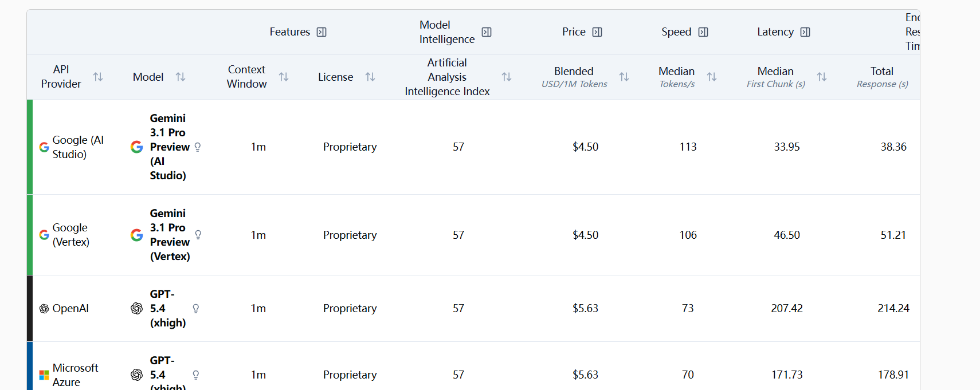
Task: Click speed value 106 in Vertex row
Action: click(x=688, y=235)
